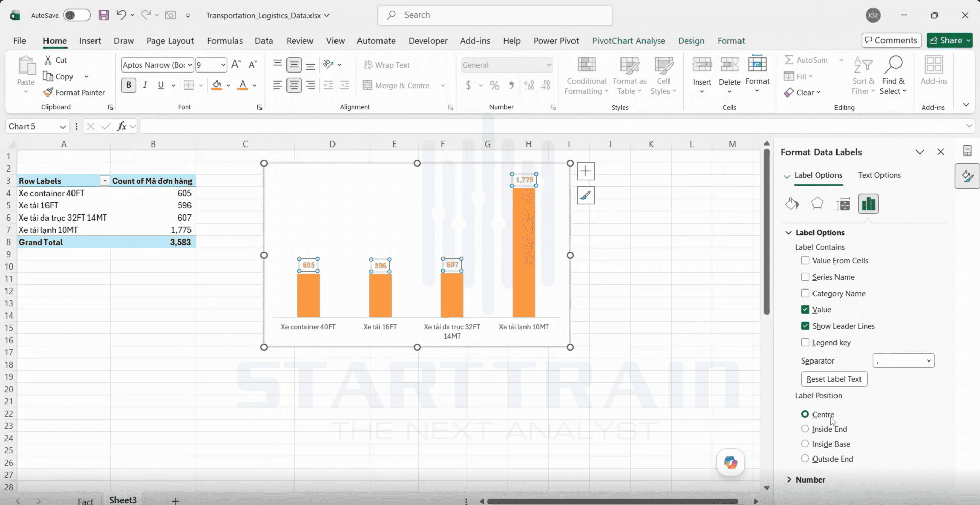The image size is (980, 505).
Task: Click Increase Font Size icon
Action: coord(236,64)
